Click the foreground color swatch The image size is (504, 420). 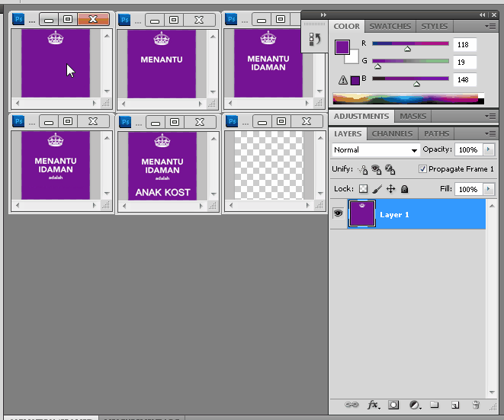coord(342,47)
